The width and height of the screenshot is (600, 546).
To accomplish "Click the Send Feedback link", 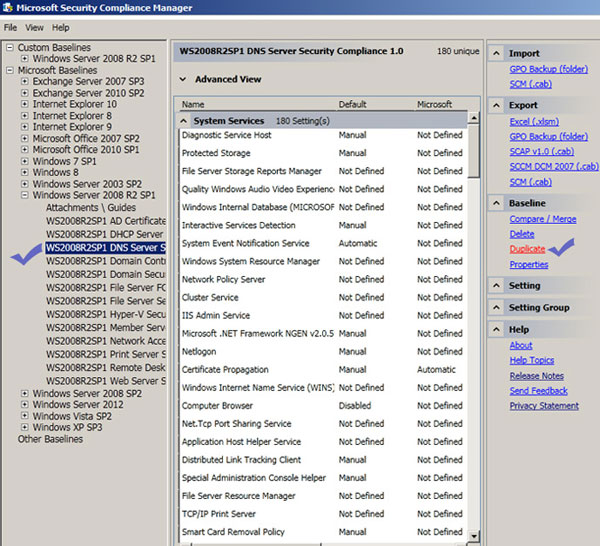I will [x=539, y=391].
